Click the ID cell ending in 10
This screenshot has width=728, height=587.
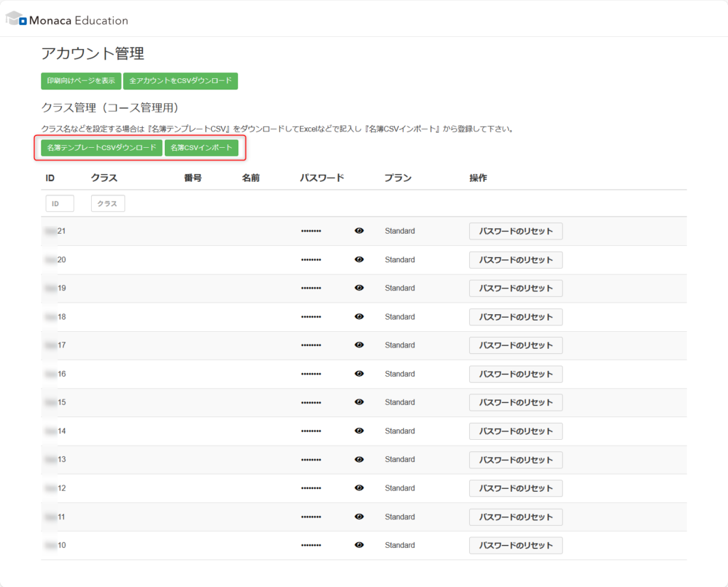[55, 545]
